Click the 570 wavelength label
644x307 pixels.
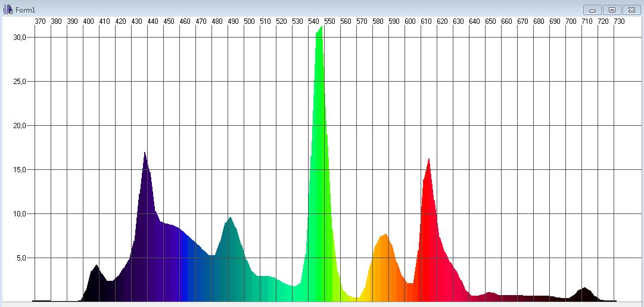tap(362, 21)
